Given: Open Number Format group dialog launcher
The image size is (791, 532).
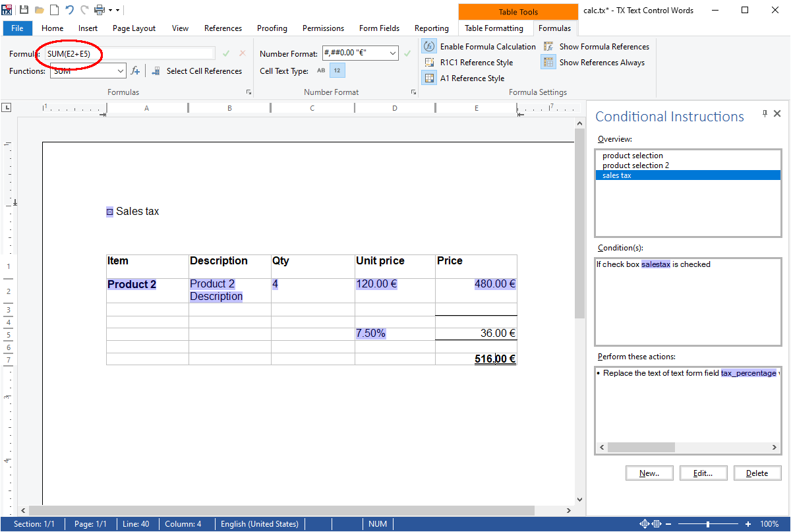Looking at the screenshot, I should coord(413,92).
